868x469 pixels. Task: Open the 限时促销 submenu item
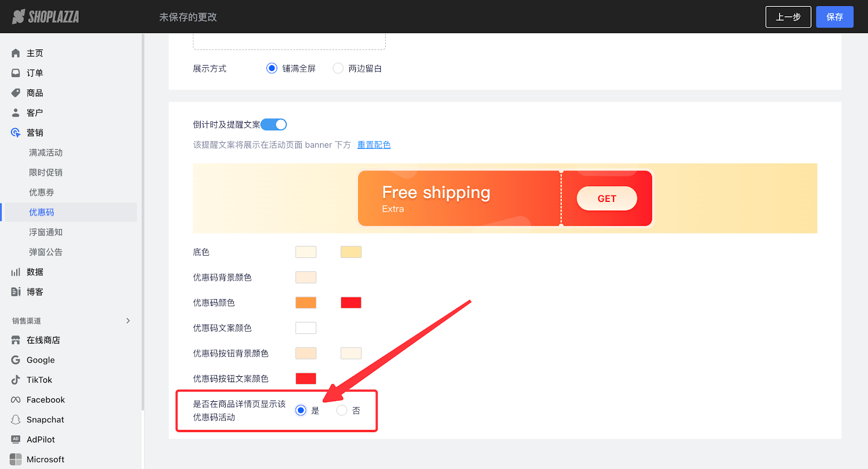pos(46,173)
